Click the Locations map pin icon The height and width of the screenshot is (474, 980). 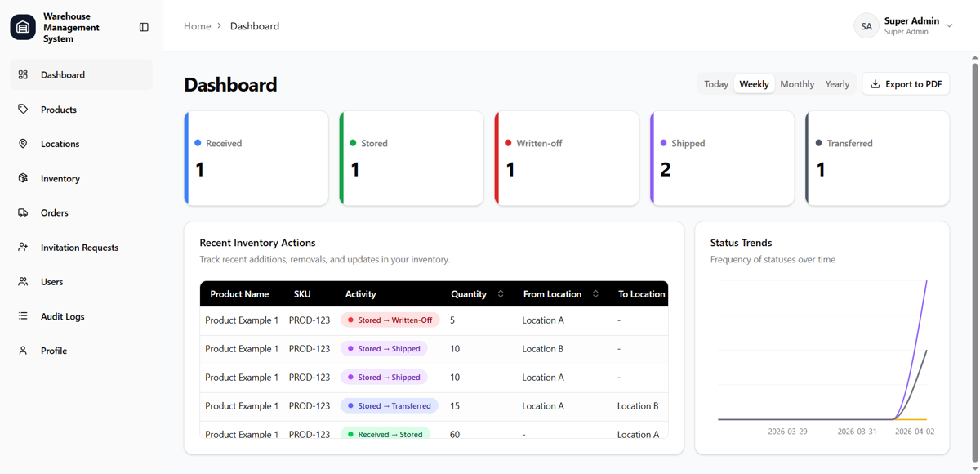click(23, 143)
